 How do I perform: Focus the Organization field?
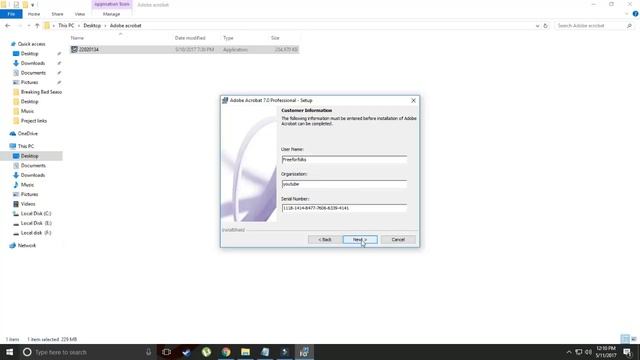(344, 184)
